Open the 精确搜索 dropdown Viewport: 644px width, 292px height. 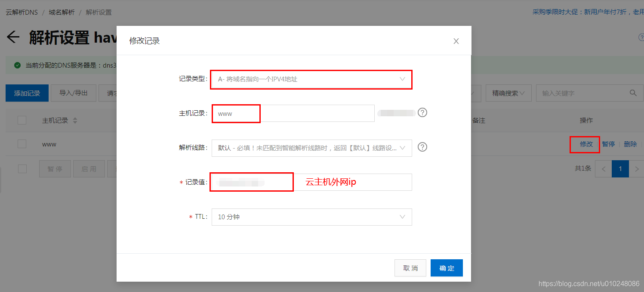508,93
